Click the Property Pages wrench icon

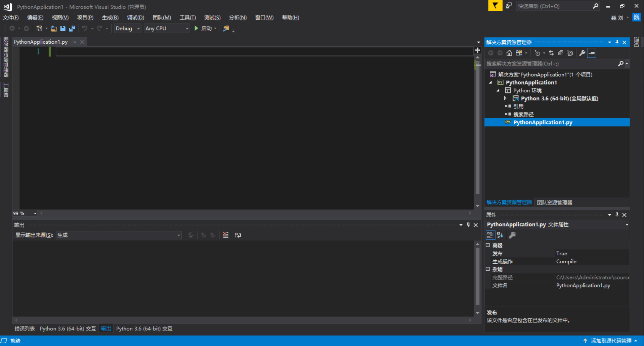coord(512,235)
